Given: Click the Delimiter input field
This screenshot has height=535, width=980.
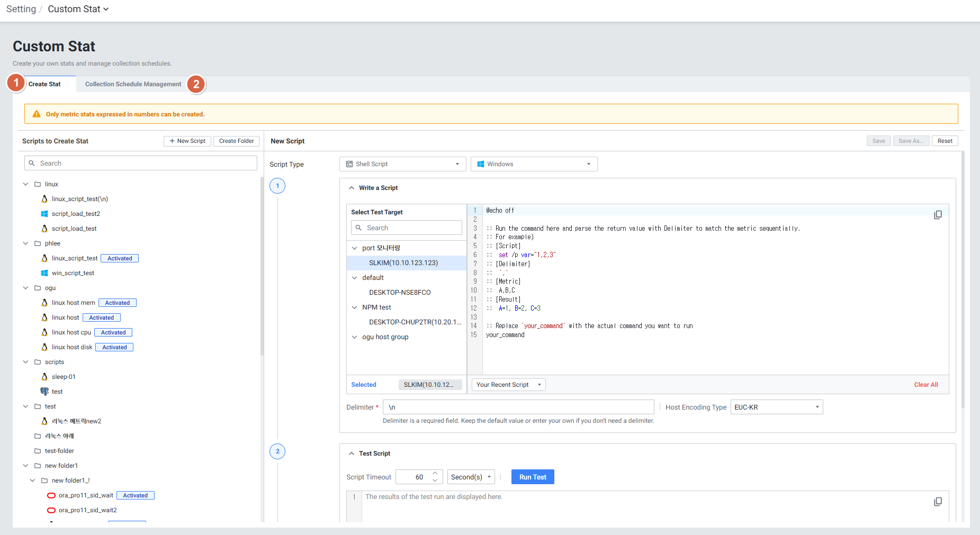Looking at the screenshot, I should coord(518,407).
